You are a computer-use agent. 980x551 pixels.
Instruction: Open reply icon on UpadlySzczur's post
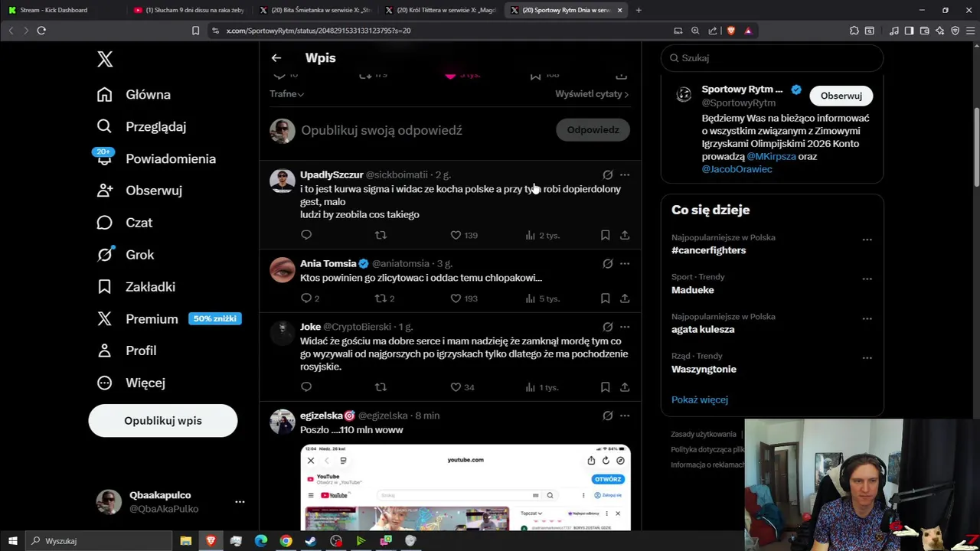(306, 235)
